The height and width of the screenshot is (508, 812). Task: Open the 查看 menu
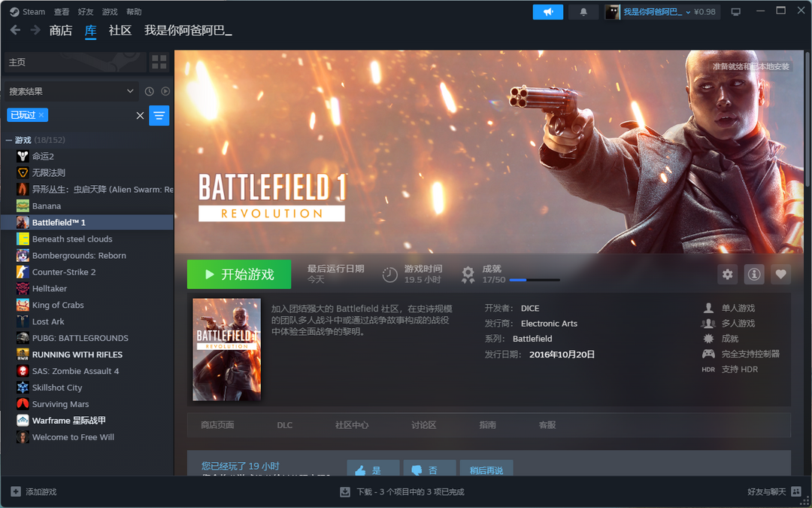62,11
